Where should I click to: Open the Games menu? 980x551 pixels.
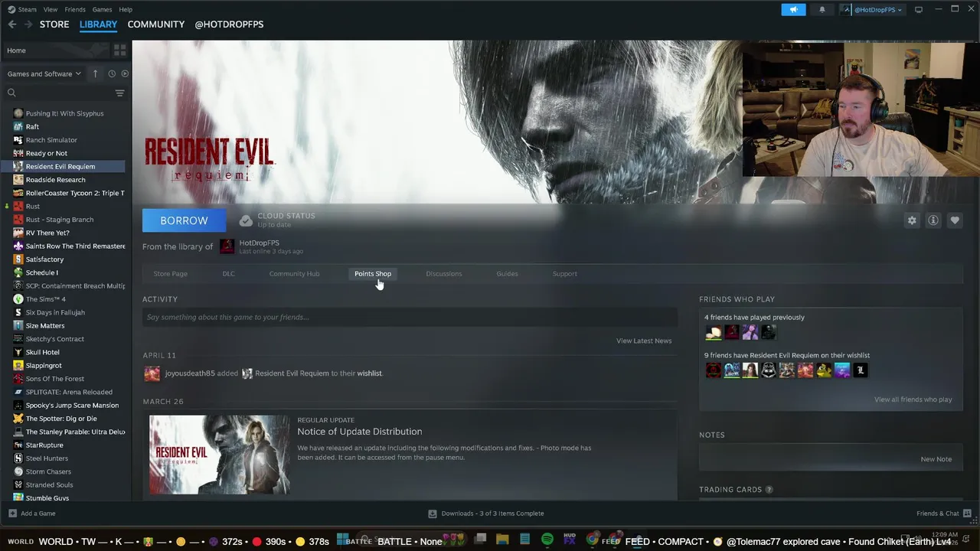(x=102, y=9)
